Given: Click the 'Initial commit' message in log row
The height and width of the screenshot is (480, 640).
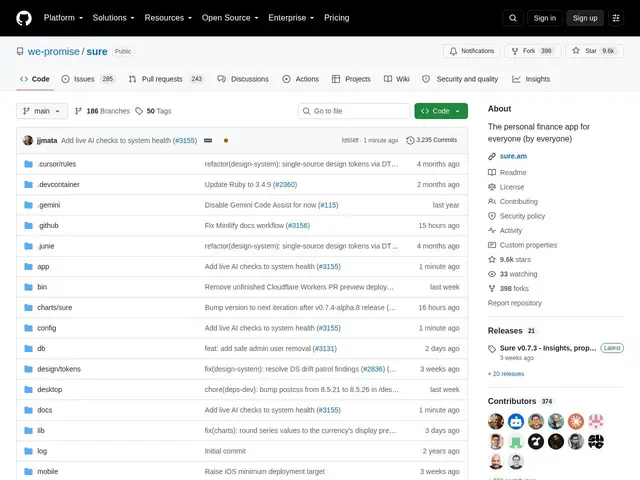Looking at the screenshot, I should point(225,451).
